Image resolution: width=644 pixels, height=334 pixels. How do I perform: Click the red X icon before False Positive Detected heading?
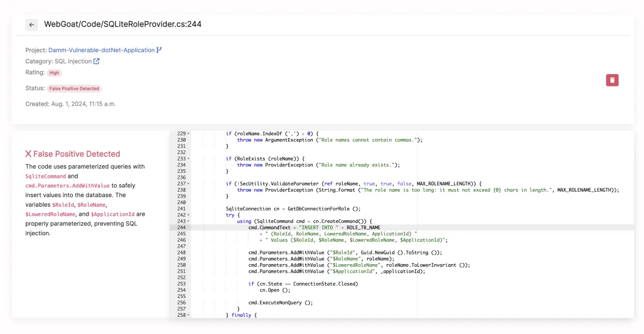pyautogui.click(x=28, y=154)
